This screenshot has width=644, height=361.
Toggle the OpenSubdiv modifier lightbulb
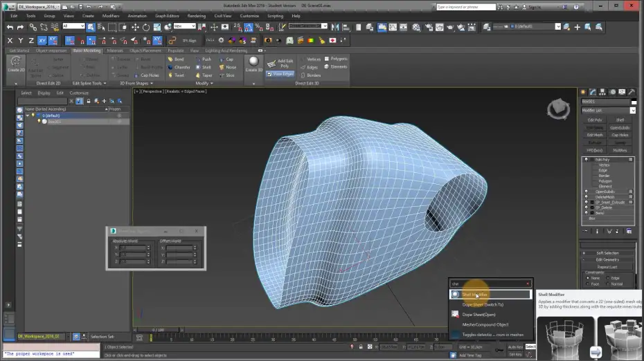586,192
